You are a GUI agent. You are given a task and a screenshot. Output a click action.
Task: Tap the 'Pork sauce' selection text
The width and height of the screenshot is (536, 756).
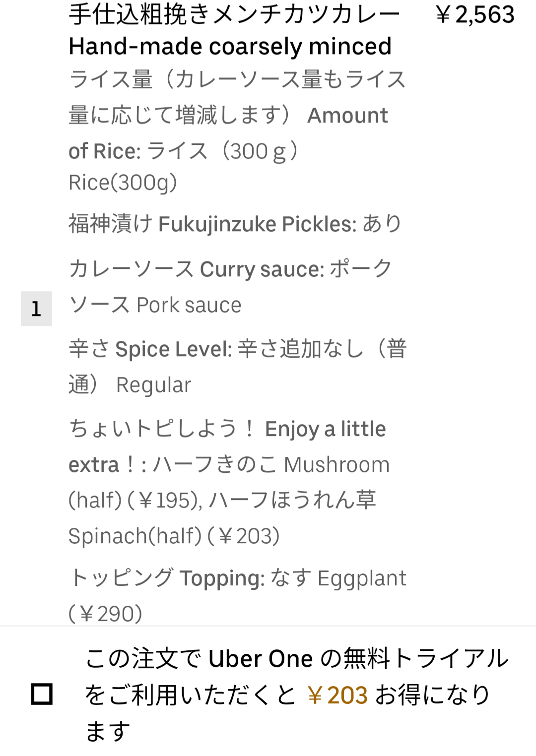pyautogui.click(x=189, y=305)
